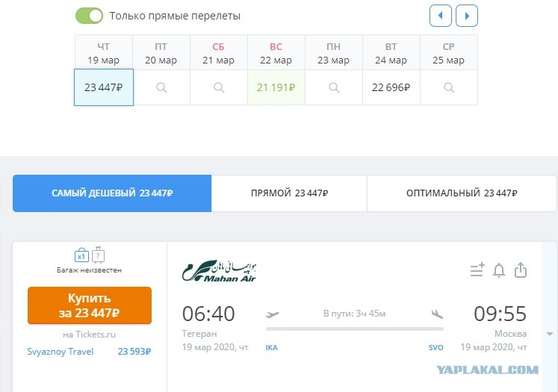The image size is (558, 392).
Task: Expand flight details arrow on the right
Action: tap(550, 334)
